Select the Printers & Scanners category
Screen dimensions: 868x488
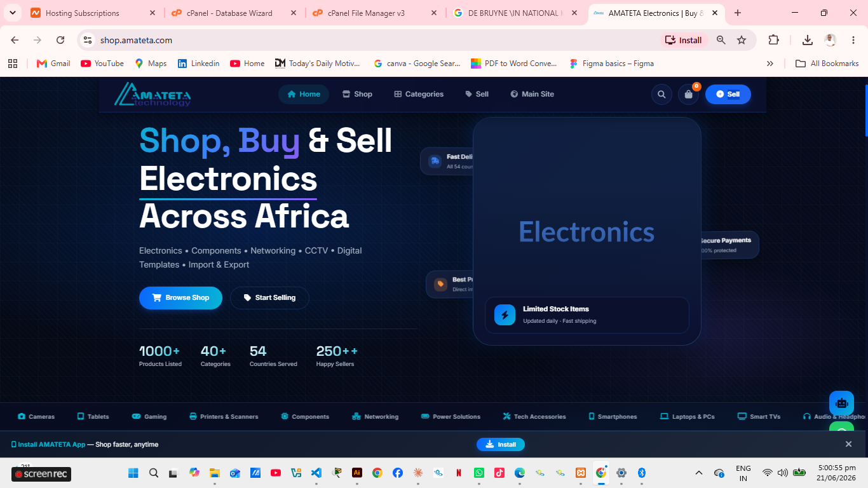click(x=224, y=416)
